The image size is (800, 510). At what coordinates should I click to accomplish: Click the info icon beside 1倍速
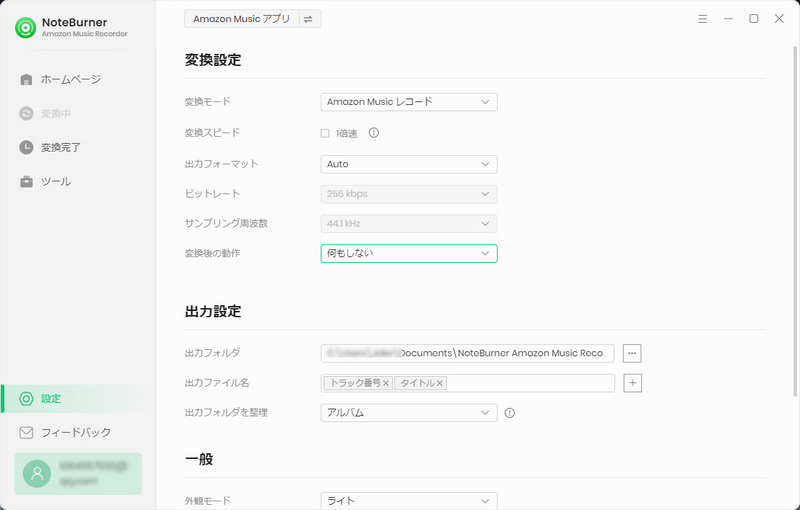coord(373,133)
